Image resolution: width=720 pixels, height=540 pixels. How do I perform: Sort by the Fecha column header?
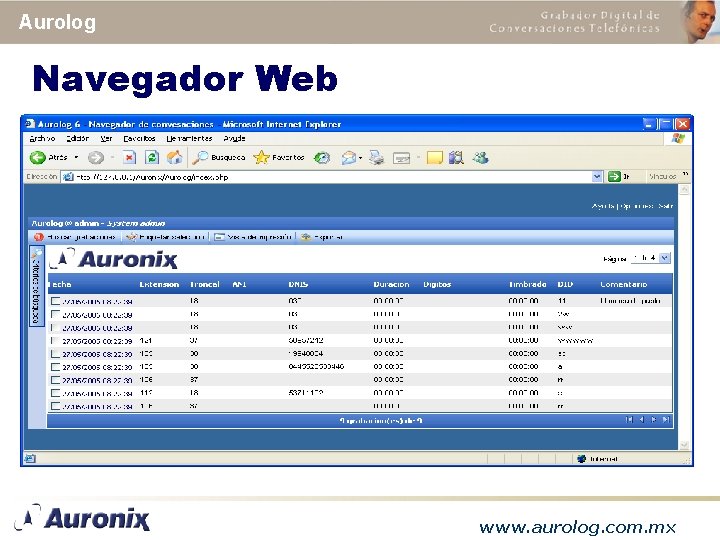click(60, 284)
